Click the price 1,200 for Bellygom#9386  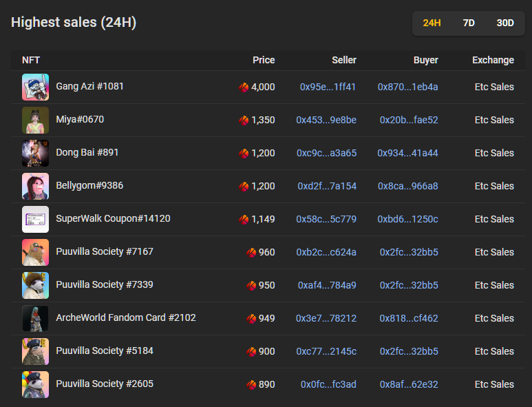click(x=263, y=187)
